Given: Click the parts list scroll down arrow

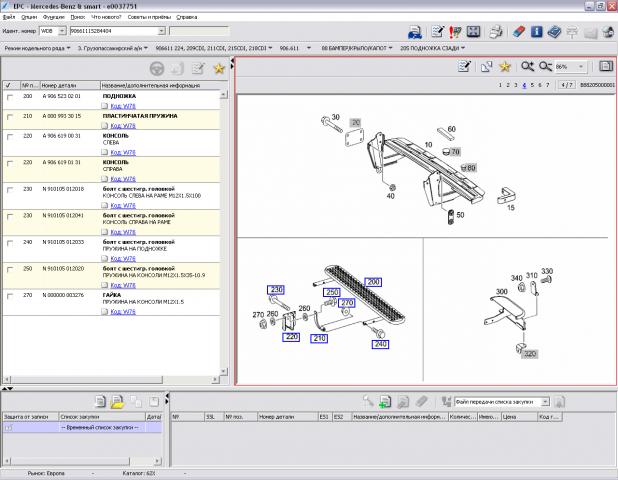Looking at the screenshot, I should (x=223, y=371).
